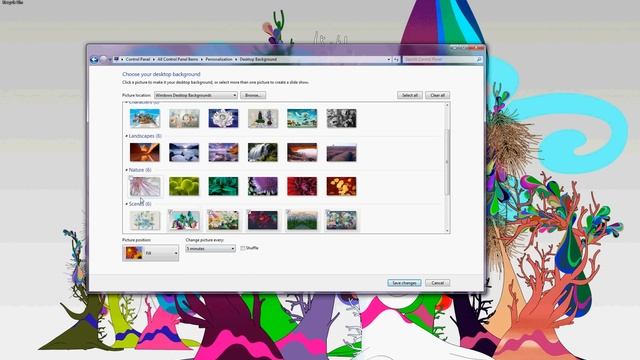Click the Cancel button
This screenshot has height=360, width=640.
pos(438,283)
